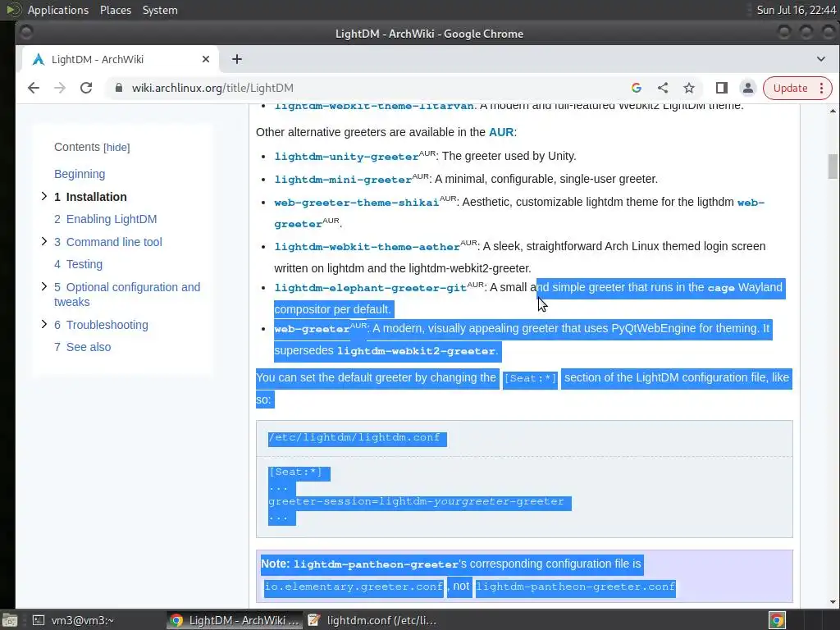Click the address bar URL field
Viewport: 840px width, 630px height.
click(370, 88)
